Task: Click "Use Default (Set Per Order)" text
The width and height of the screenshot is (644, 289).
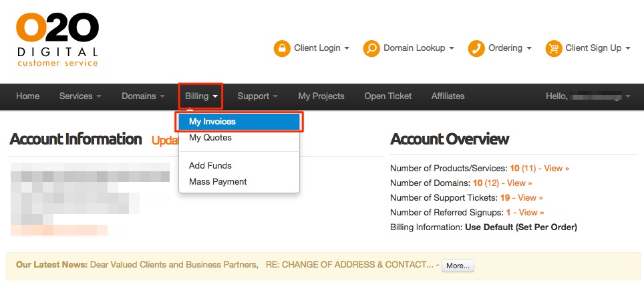Action: (521, 227)
